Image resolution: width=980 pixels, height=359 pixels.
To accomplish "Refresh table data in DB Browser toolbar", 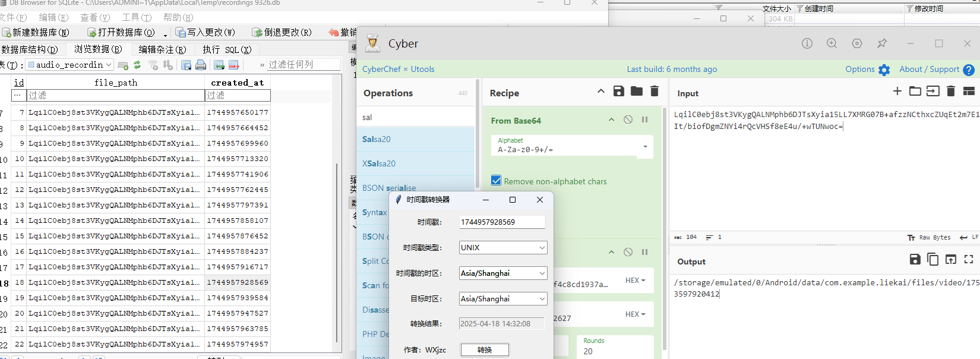I will pos(137,65).
